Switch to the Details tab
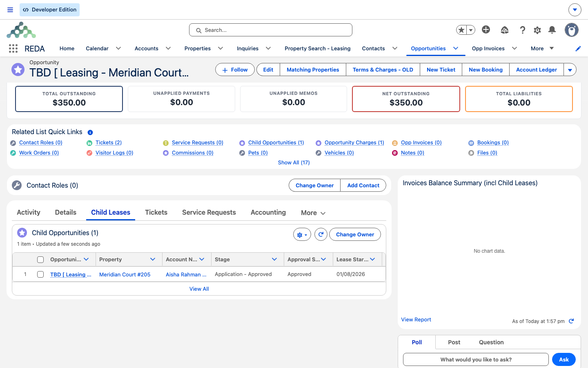This screenshot has width=588, height=368. [66, 212]
